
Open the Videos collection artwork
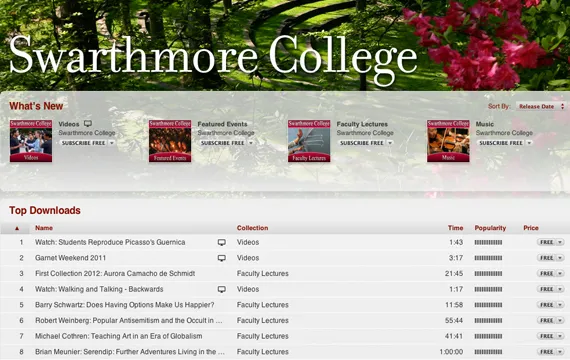[x=31, y=141]
